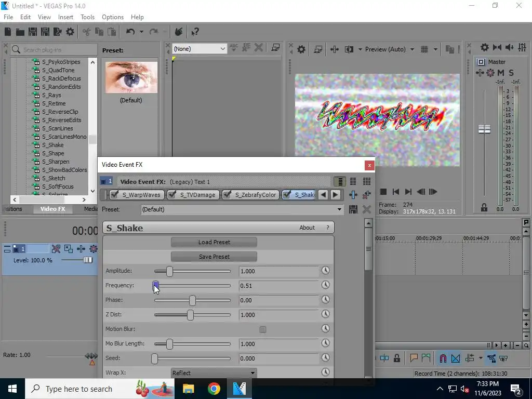Image resolution: width=532 pixels, height=399 pixels.
Task: Save the preset with the floppy disk icon
Action: click(353, 209)
